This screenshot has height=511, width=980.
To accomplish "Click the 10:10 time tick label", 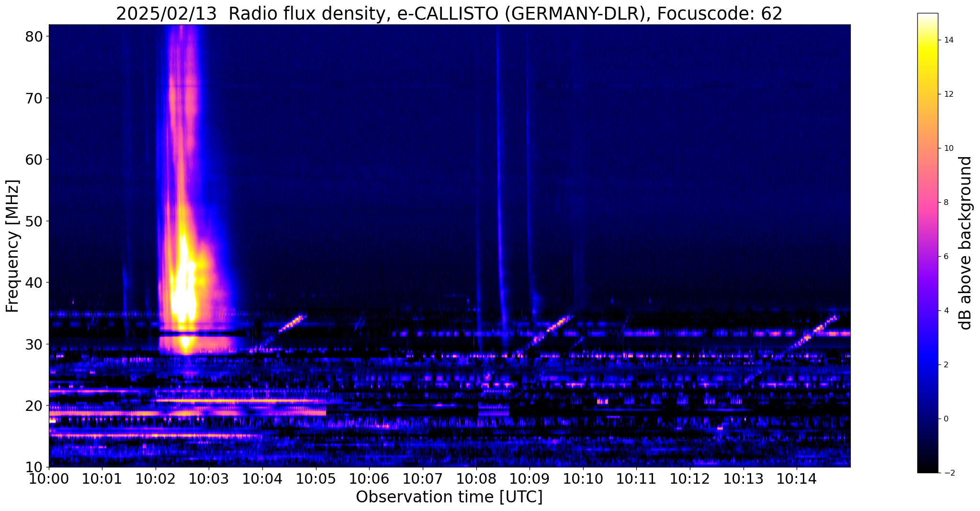I will [x=583, y=479].
